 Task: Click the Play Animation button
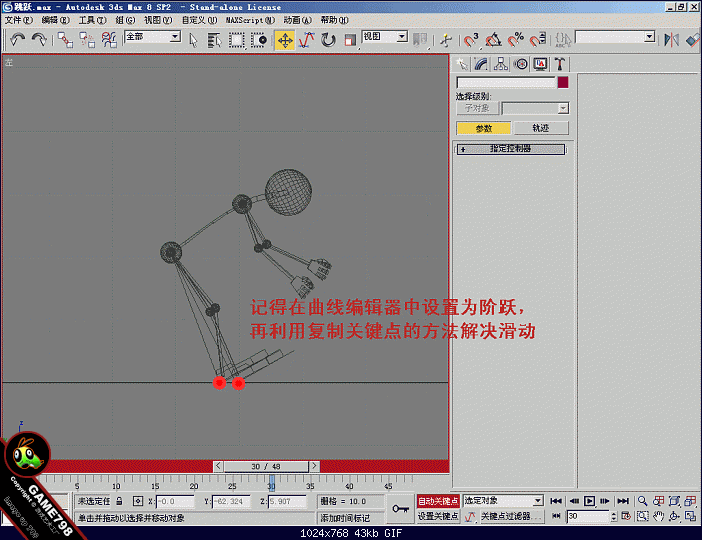[x=590, y=501]
